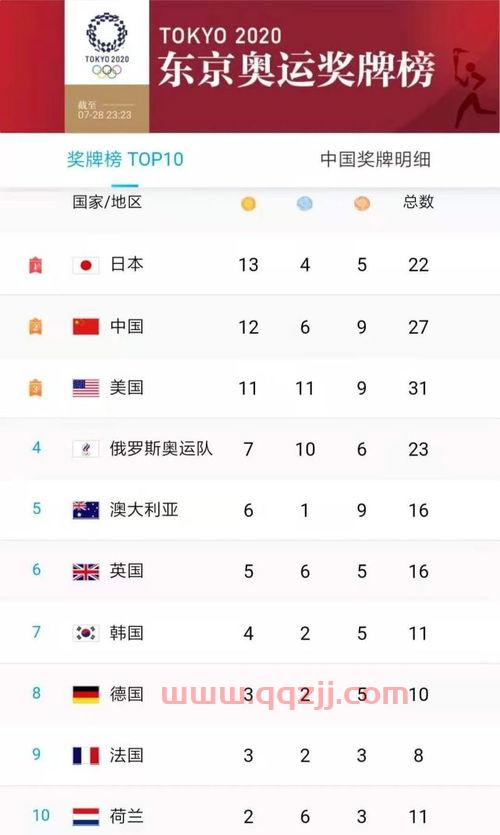
Task: Open the Tokyo 2020 Olympic logo
Action: tap(107, 46)
